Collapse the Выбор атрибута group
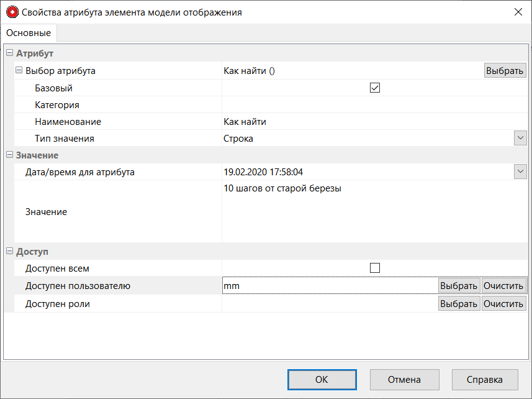 [x=19, y=71]
